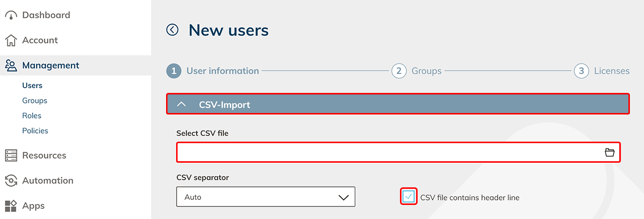Click the Automation gear icon
Screen dimensions: 644x219
[x=11, y=181]
